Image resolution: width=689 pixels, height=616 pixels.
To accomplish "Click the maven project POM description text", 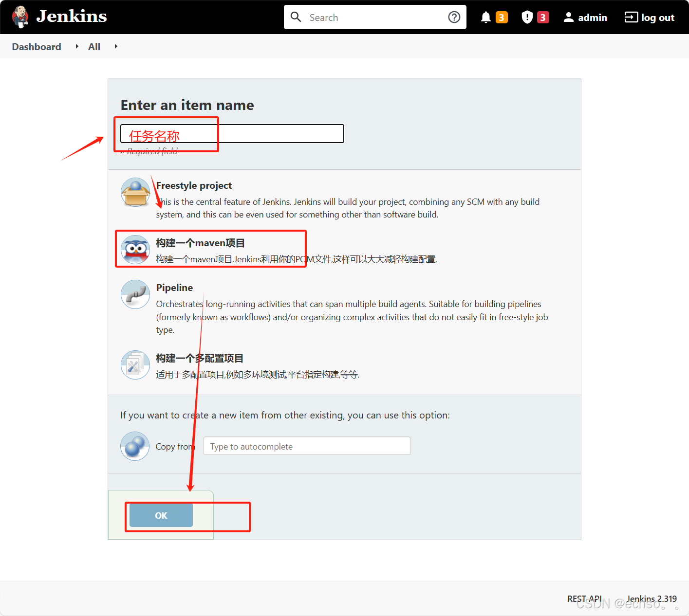I will (297, 259).
